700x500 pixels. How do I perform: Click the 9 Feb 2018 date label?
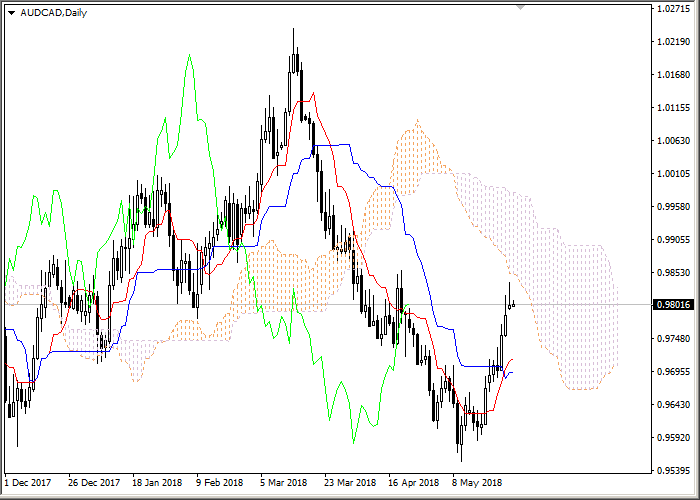pyautogui.click(x=221, y=482)
